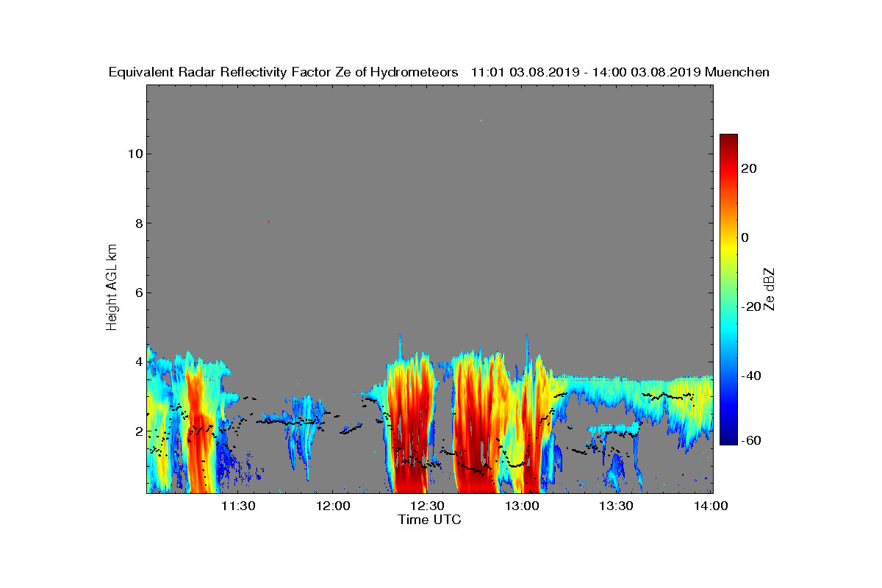Click the colorbar '-20' value label
882x588 pixels.
coord(752,306)
